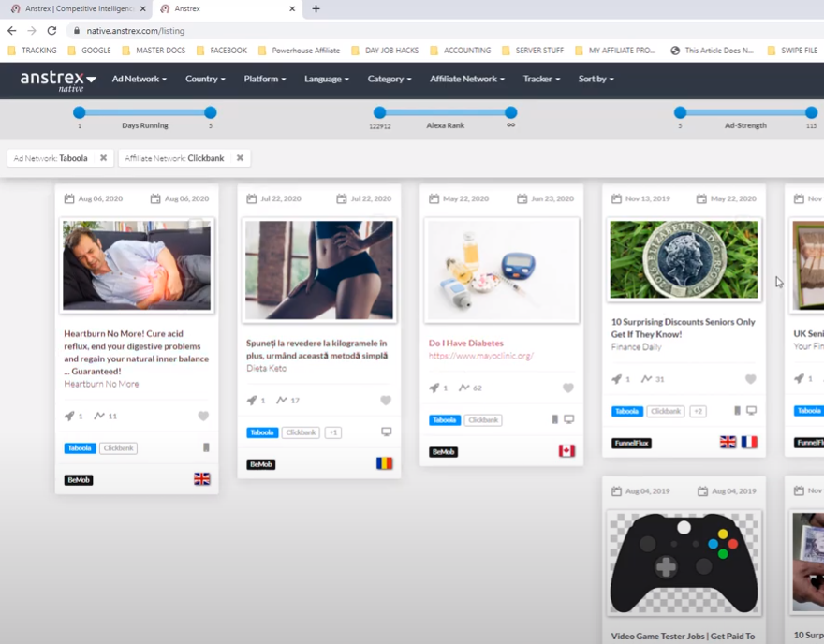The width and height of the screenshot is (824, 644).
Task: Click Clickbank tag on Heartburn card
Action: pos(118,448)
